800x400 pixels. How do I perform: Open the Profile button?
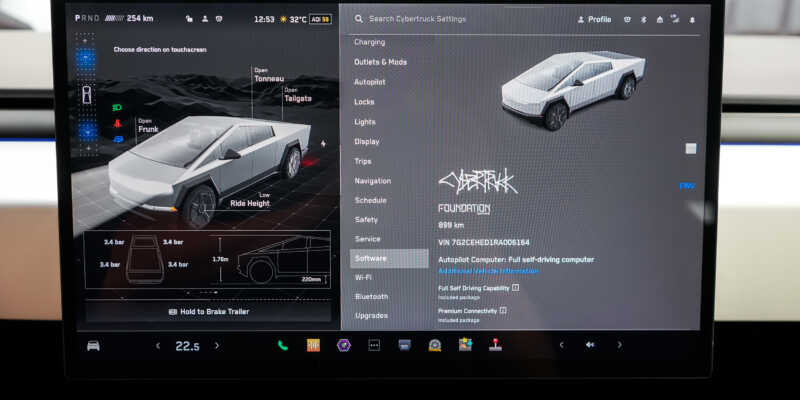pos(594,19)
